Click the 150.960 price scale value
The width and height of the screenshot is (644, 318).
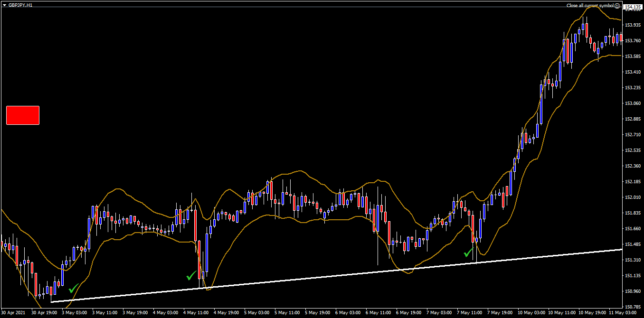pos(633,291)
